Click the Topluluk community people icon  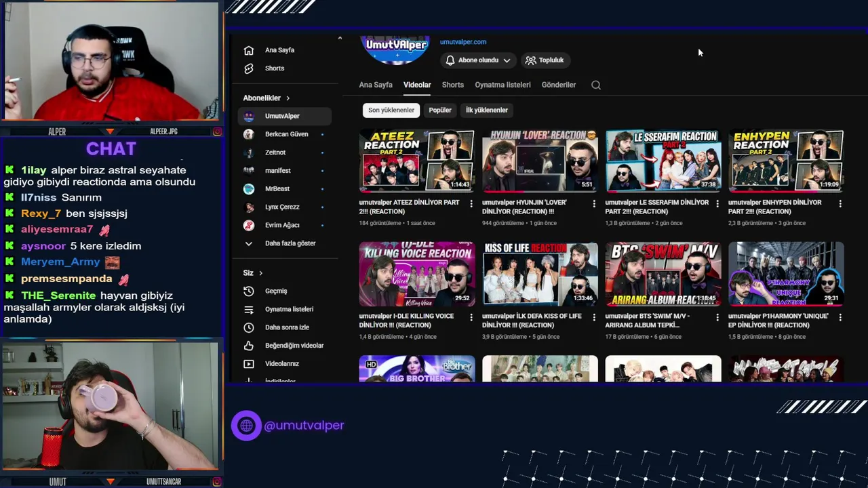click(x=530, y=60)
